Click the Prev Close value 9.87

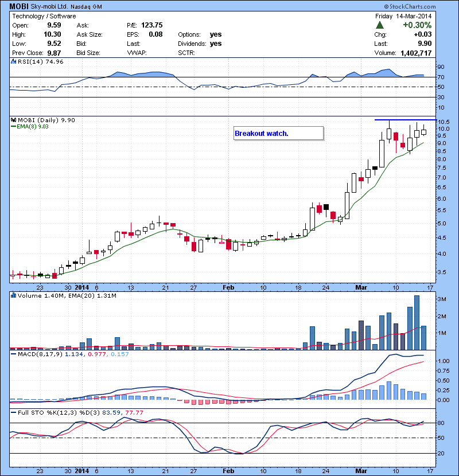54,53
